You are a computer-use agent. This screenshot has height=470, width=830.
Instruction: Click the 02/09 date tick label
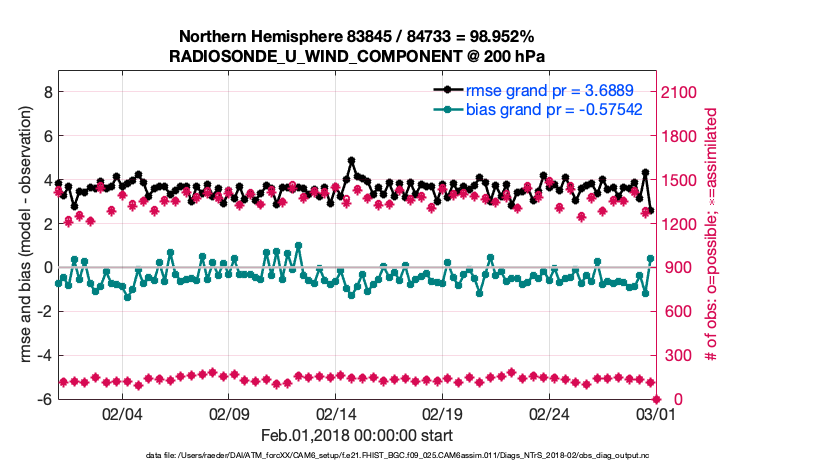pyautogui.click(x=229, y=414)
